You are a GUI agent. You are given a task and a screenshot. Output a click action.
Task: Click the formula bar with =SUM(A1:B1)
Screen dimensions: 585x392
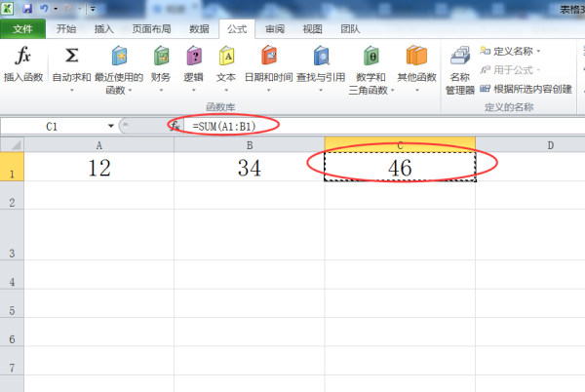point(384,126)
